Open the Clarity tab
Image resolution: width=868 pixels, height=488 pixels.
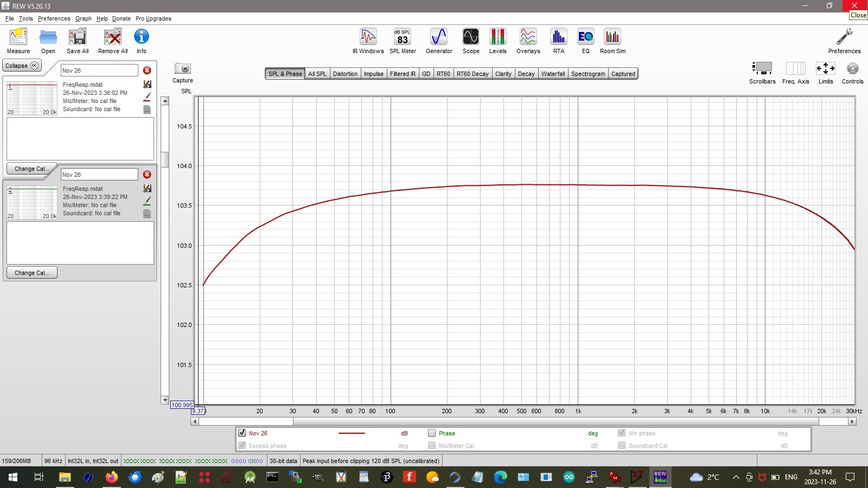[x=503, y=74]
